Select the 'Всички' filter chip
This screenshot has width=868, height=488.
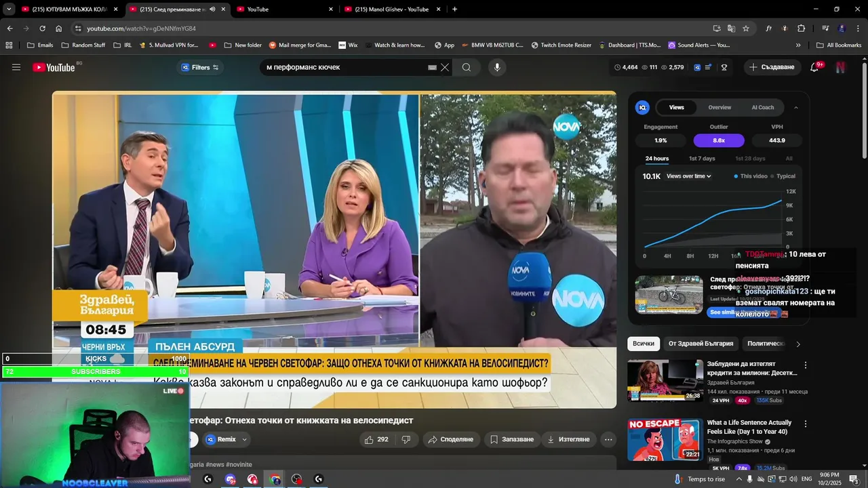click(644, 344)
